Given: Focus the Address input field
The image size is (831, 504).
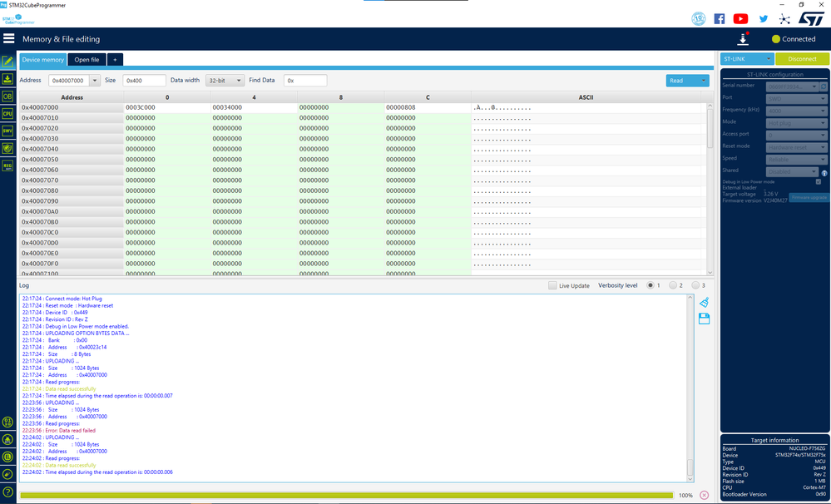Looking at the screenshot, I should point(69,81).
